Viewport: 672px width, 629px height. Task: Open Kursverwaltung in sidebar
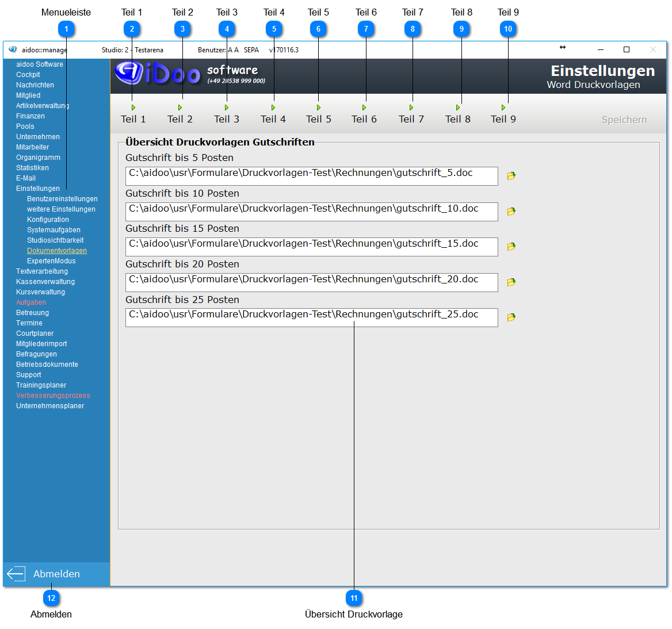(41, 292)
